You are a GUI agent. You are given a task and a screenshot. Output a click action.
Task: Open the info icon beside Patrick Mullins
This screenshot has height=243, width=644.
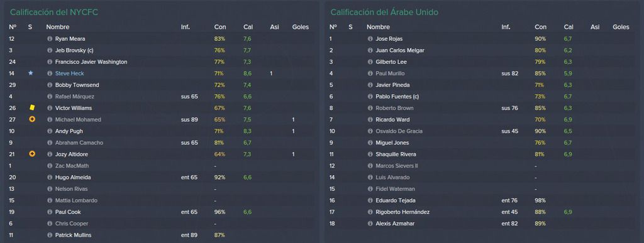pos(50,235)
